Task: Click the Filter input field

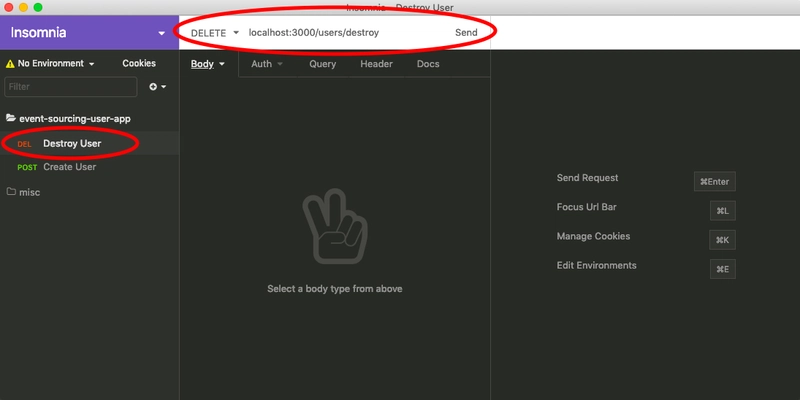Action: tap(71, 87)
